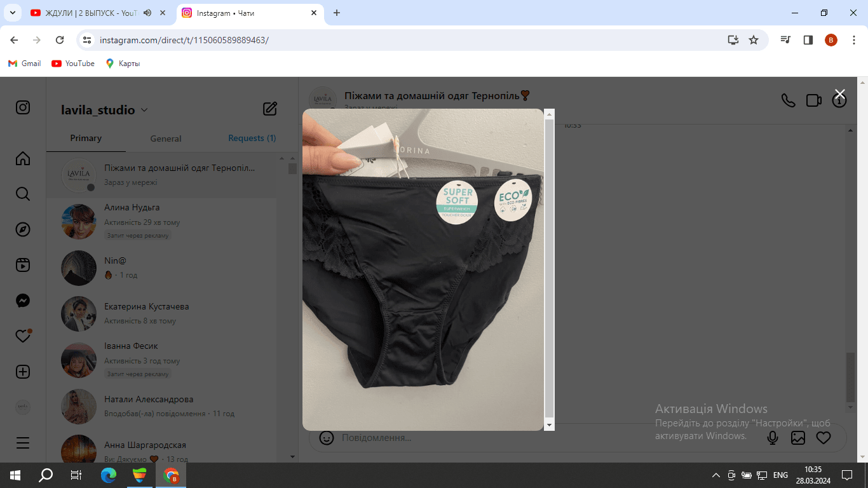
Task: Open the Windows Start menu
Action: point(15,475)
